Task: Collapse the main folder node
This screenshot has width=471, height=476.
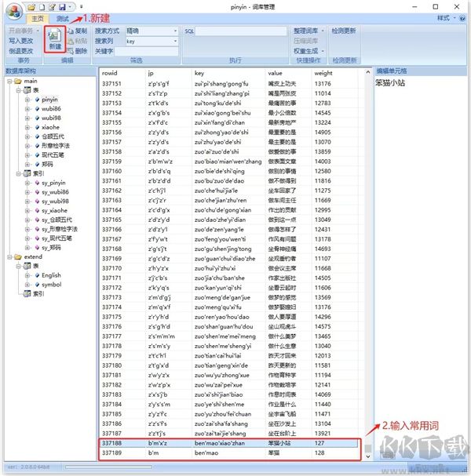Action: point(9,81)
